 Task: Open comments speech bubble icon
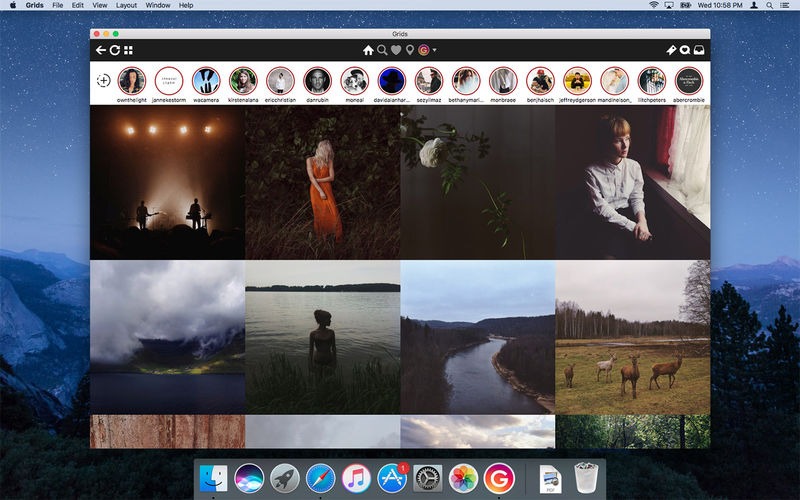pos(685,50)
